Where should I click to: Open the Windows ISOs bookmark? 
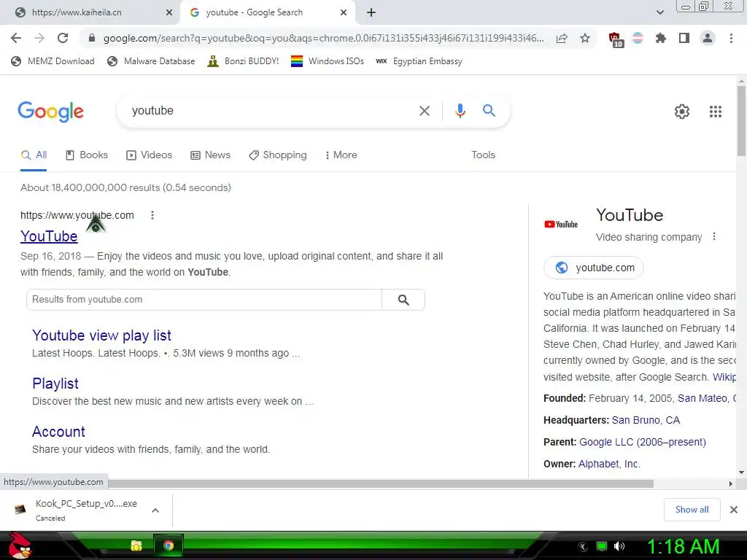328,61
